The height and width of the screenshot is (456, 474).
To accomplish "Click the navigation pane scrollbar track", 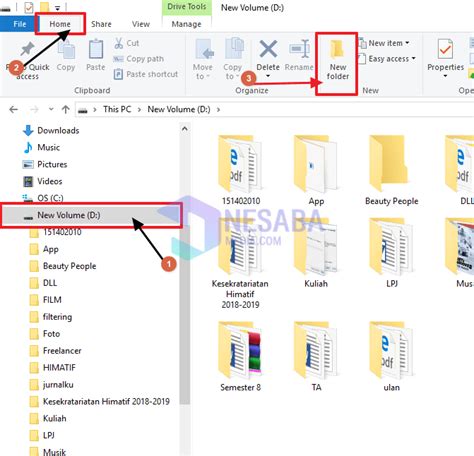I will click(185, 430).
